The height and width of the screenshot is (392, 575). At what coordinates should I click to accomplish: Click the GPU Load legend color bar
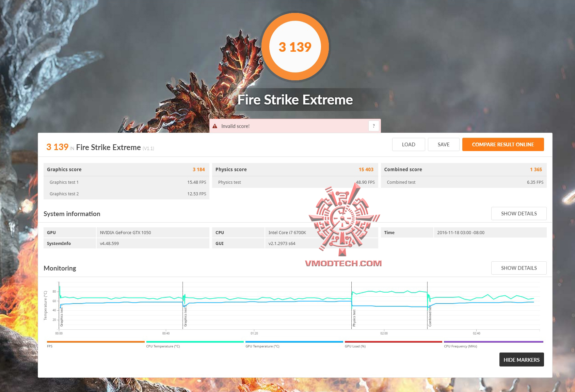point(393,342)
